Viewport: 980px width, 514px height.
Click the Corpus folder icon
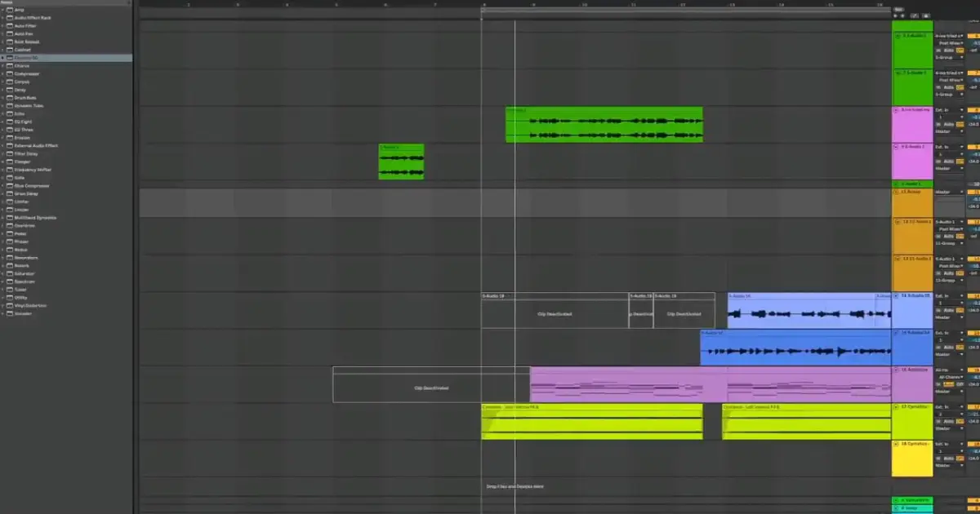click(x=10, y=82)
